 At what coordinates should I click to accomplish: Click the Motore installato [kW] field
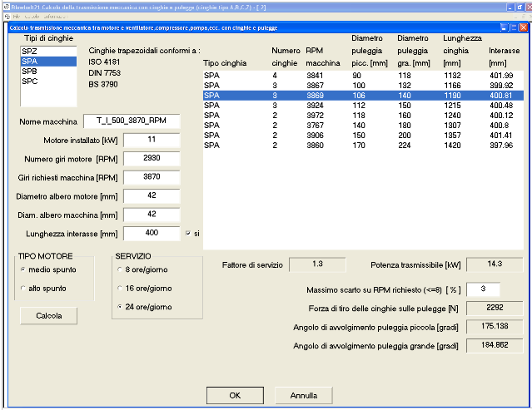click(151, 139)
